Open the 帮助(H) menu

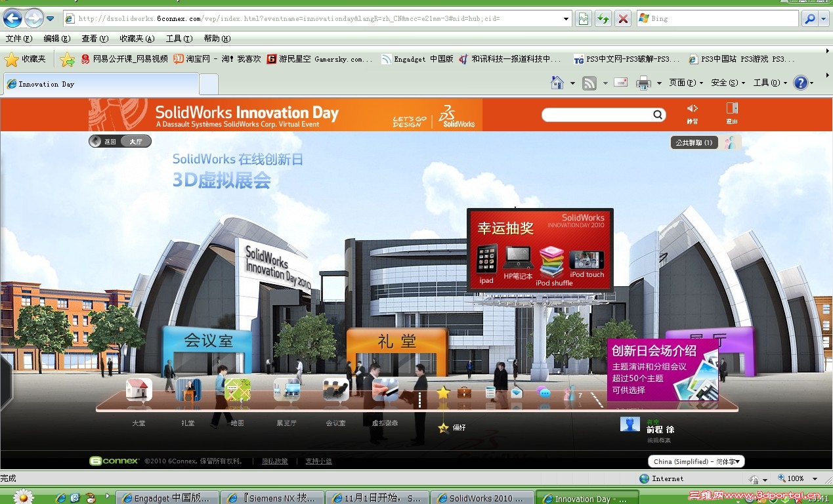217,39
